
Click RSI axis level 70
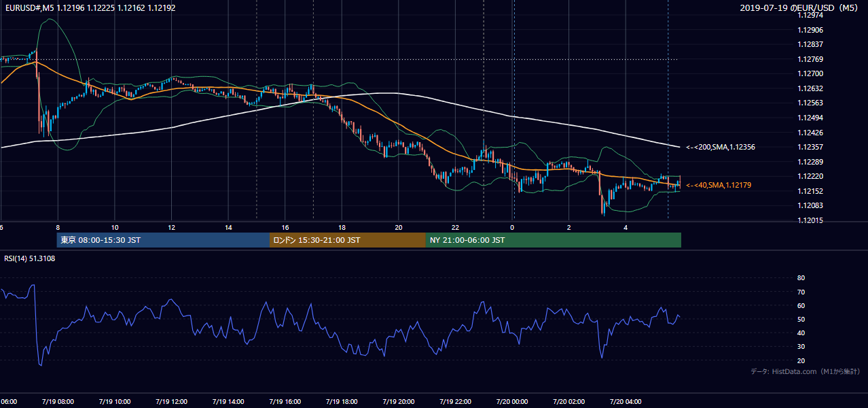click(801, 292)
